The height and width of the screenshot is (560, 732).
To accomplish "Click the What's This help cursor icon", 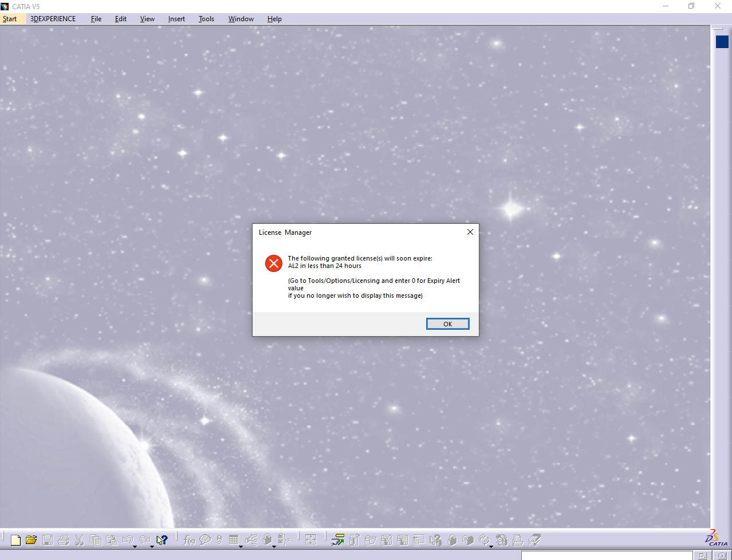I will coord(162,540).
